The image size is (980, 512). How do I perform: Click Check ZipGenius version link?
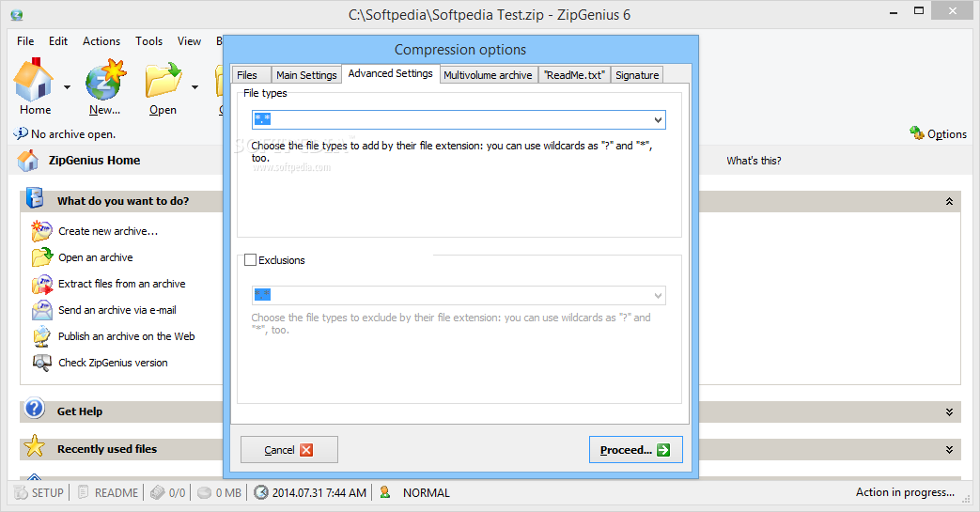(113, 363)
